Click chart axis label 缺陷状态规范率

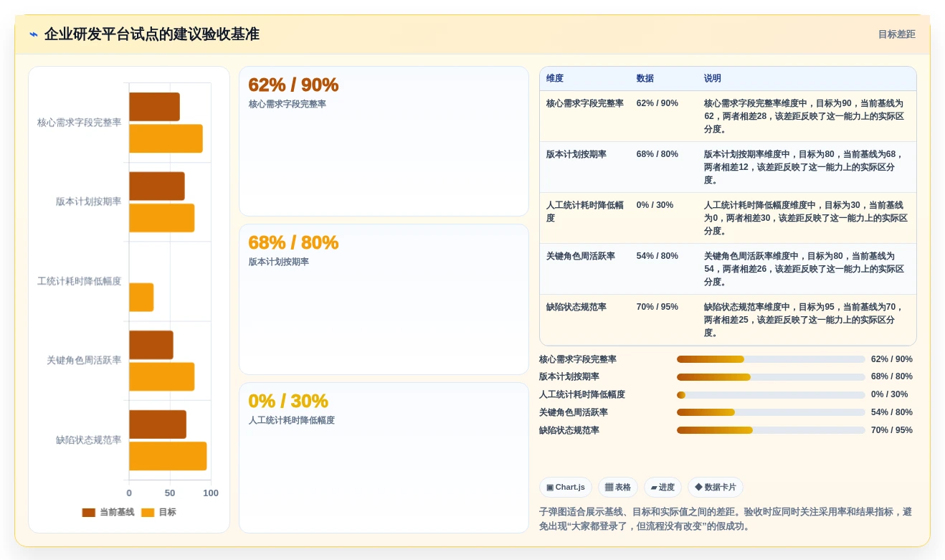(x=89, y=440)
